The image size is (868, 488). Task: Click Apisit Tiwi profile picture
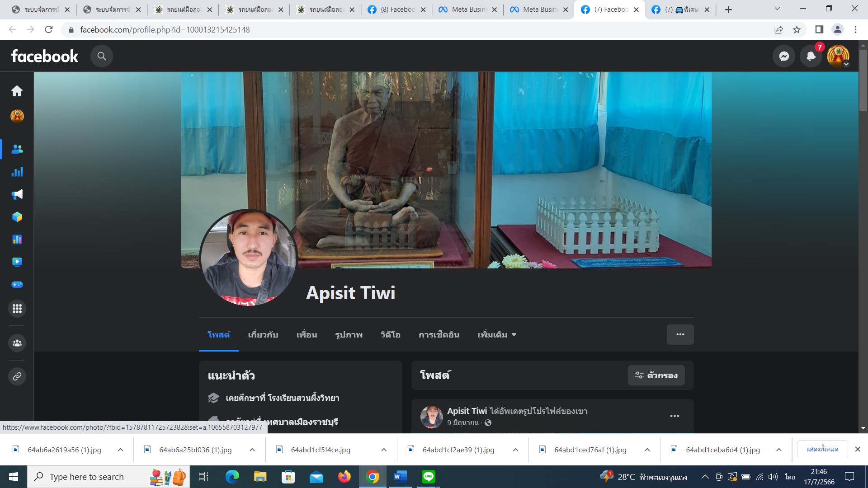(x=248, y=258)
